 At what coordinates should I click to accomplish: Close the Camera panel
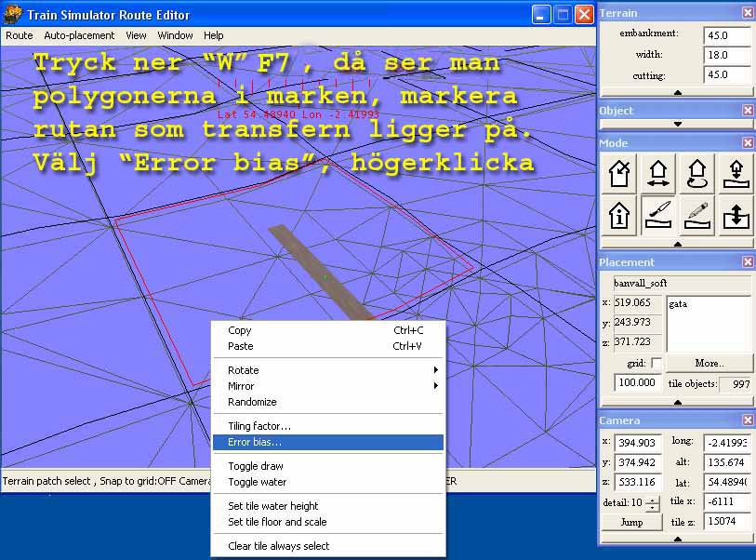click(x=748, y=420)
